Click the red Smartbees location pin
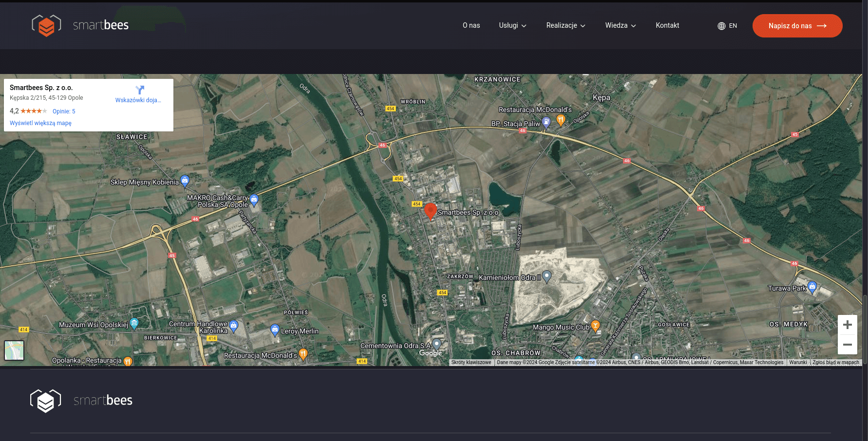The image size is (868, 441). click(430, 211)
